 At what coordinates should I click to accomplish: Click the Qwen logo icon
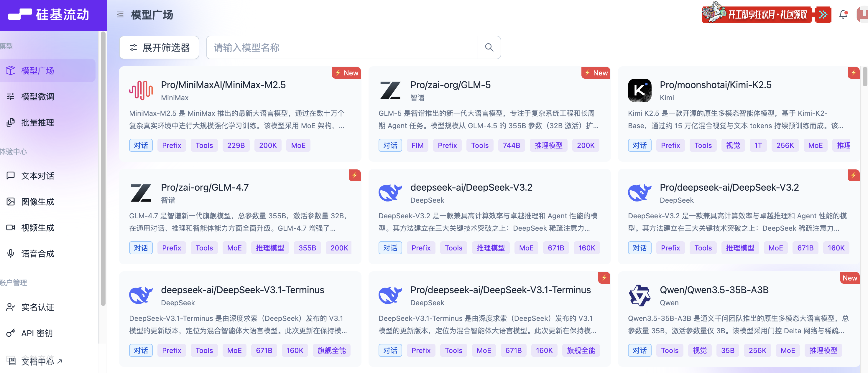click(x=639, y=295)
